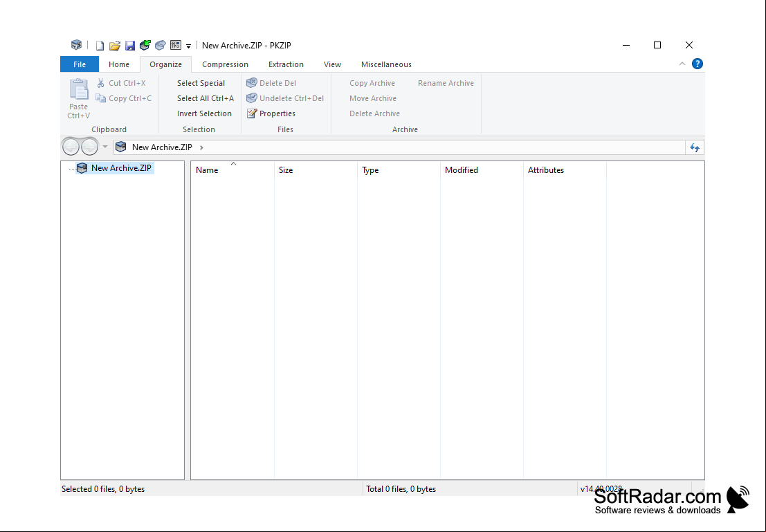Click the forward navigation arrow
This screenshot has height=532, width=766.
[89, 147]
